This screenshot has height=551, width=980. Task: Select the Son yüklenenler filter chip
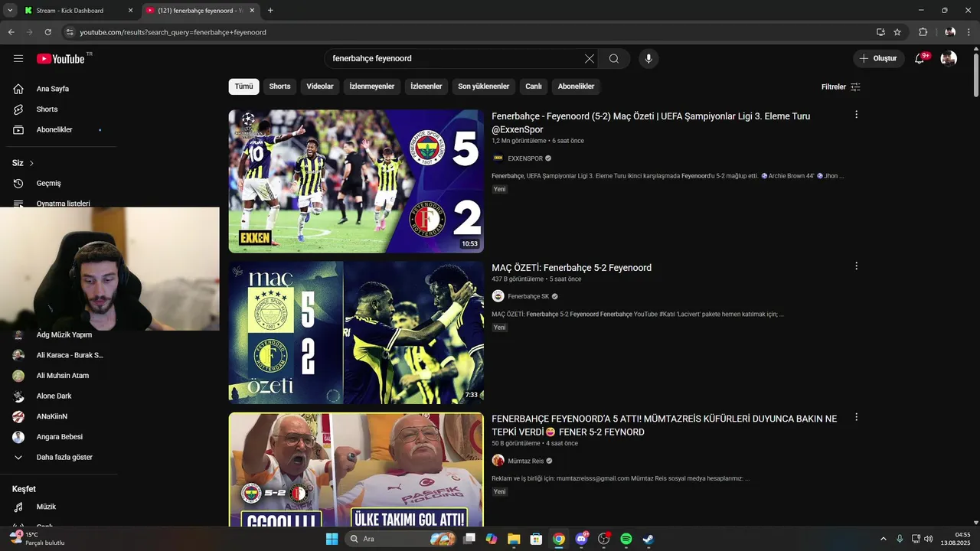click(484, 86)
